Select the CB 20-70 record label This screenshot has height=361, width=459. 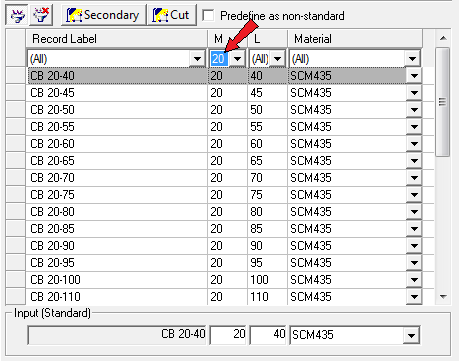pyautogui.click(x=52, y=178)
